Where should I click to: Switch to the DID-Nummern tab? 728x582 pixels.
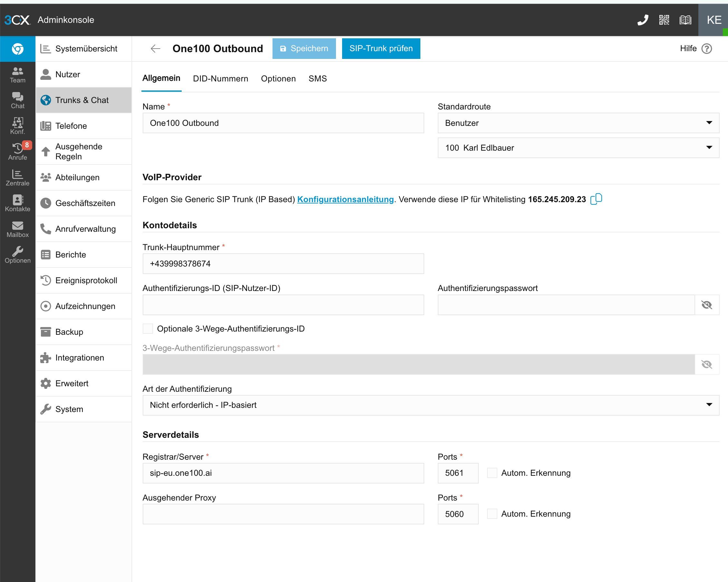(x=220, y=79)
